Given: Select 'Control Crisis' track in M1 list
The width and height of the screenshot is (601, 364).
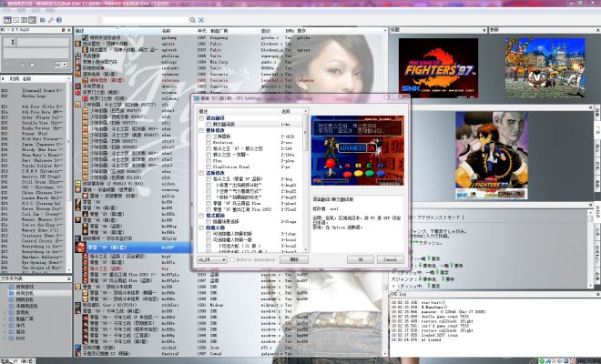Looking at the screenshot, I should click(42, 241).
